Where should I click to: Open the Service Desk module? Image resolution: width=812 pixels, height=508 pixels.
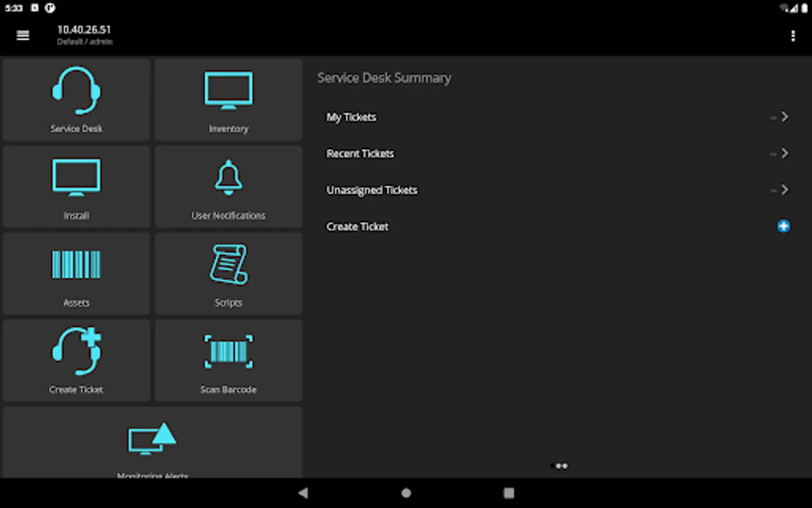coord(76,99)
